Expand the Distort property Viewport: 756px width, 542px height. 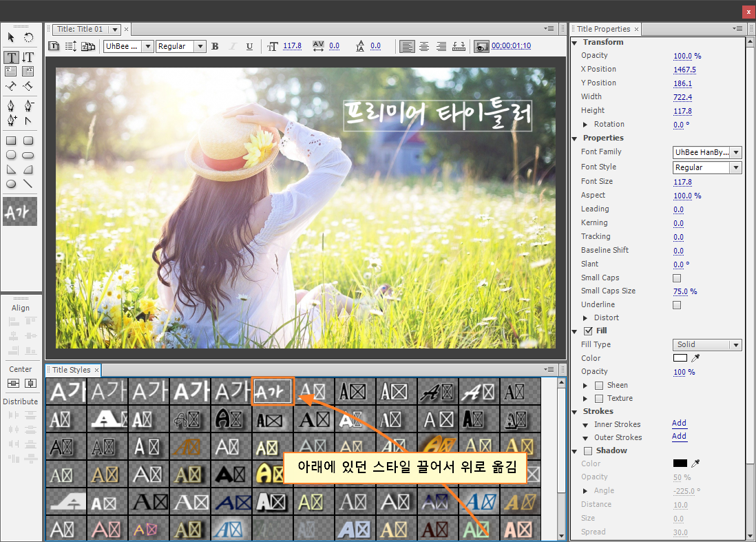(585, 317)
